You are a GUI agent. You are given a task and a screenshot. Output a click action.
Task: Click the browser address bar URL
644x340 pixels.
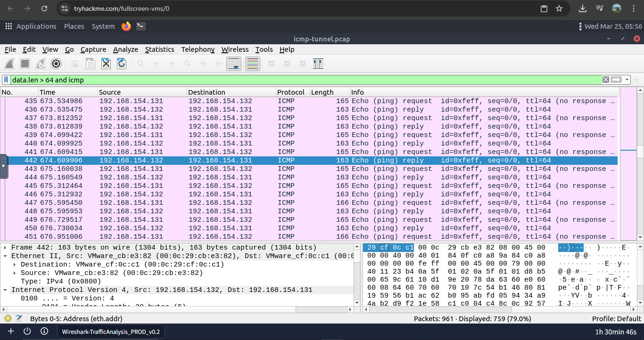click(x=122, y=8)
